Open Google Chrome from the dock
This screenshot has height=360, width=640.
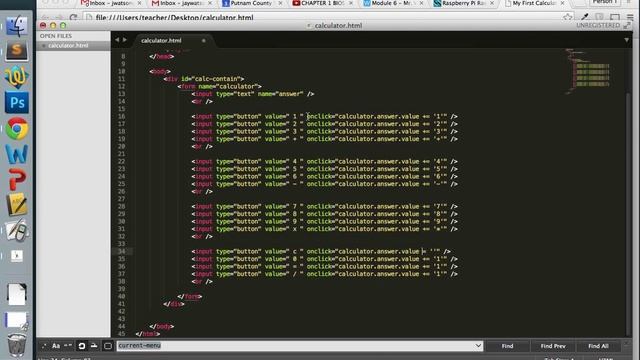click(x=17, y=129)
